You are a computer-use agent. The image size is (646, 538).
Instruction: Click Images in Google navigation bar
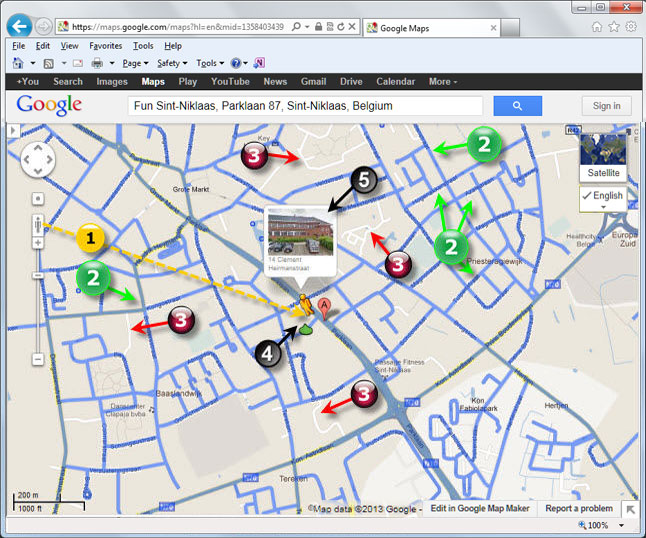click(x=112, y=82)
